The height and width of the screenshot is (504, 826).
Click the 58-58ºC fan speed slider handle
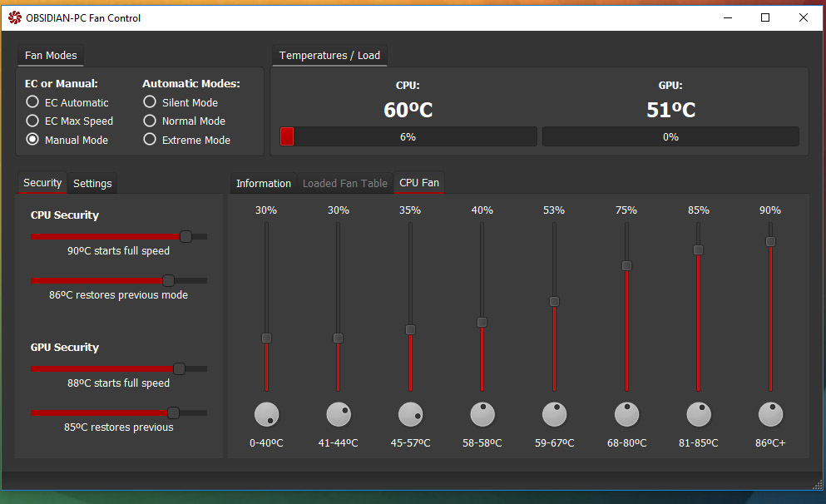(482, 323)
